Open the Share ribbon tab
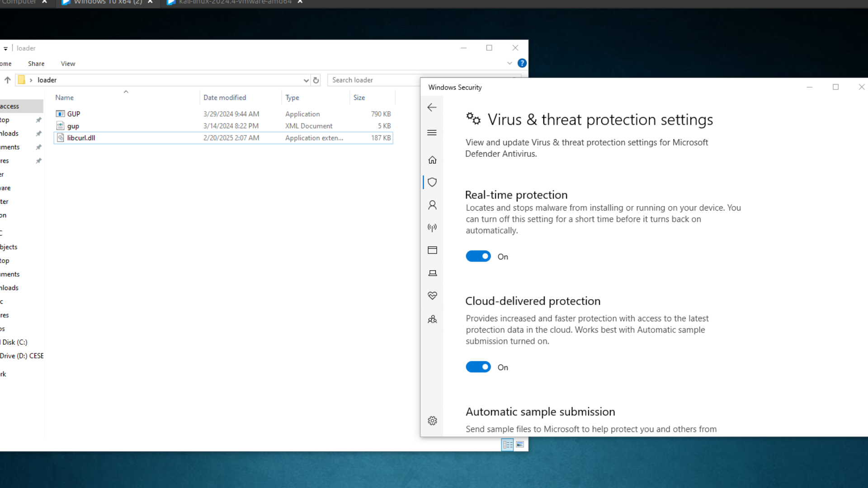 (36, 64)
